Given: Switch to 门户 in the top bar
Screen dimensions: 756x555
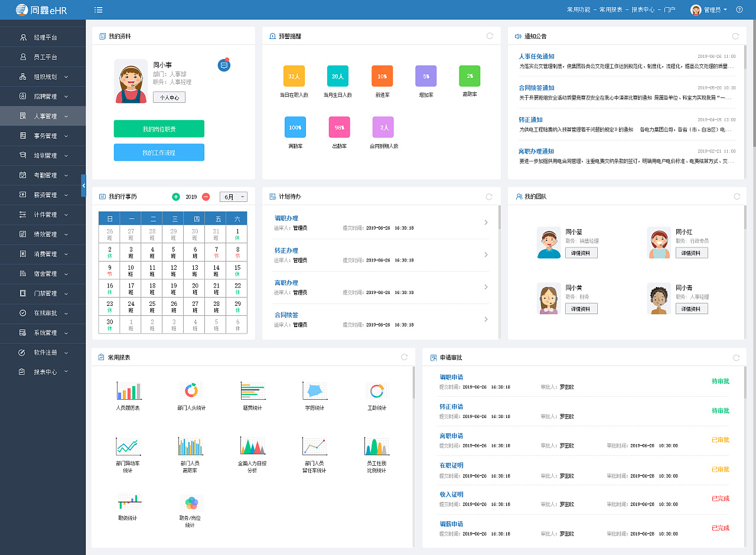Looking at the screenshot, I should click(671, 9).
